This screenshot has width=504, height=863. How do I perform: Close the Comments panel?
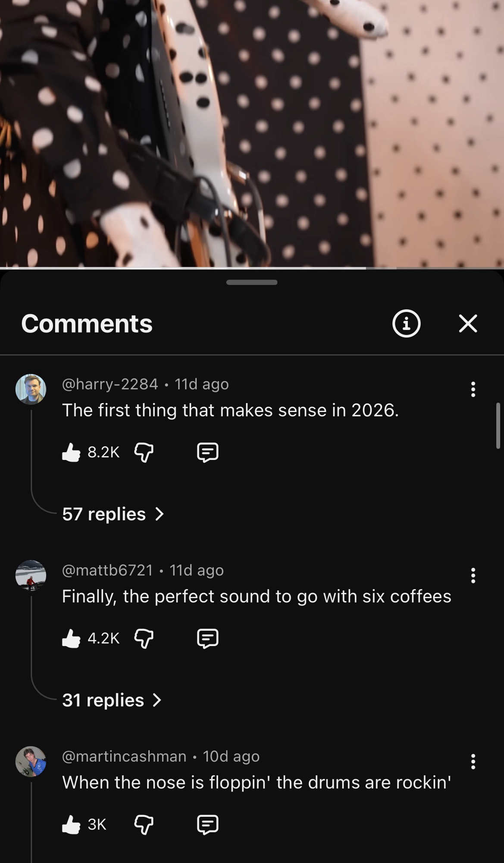point(468,323)
